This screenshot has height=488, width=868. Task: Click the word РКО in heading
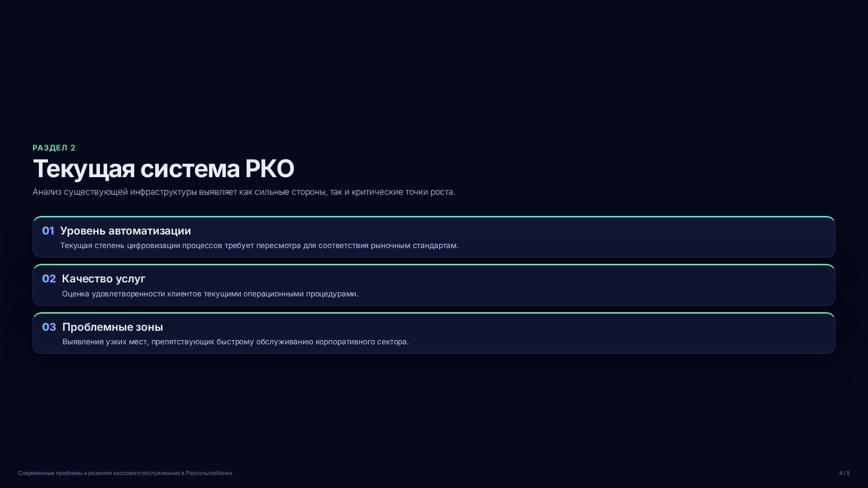pyautogui.click(x=269, y=169)
